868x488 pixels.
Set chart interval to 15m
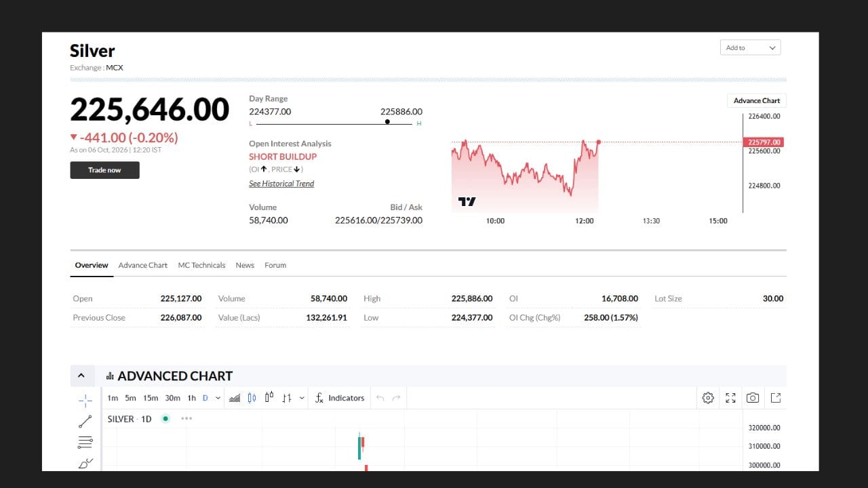[151, 398]
